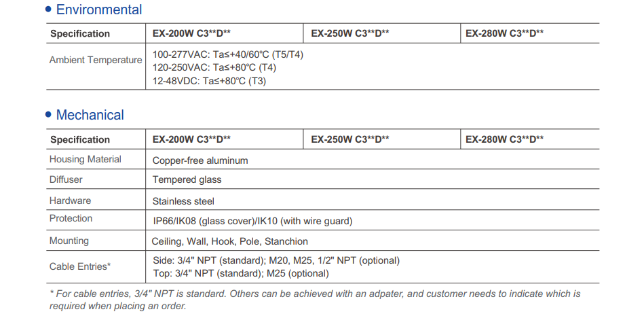
Task: Select the Ambient Temperature row label
Action: point(96,60)
